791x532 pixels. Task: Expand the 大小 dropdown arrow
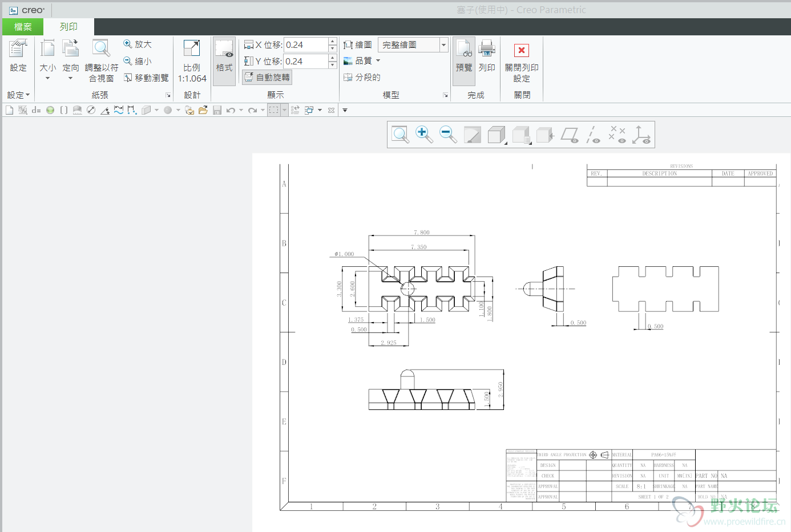click(47, 78)
